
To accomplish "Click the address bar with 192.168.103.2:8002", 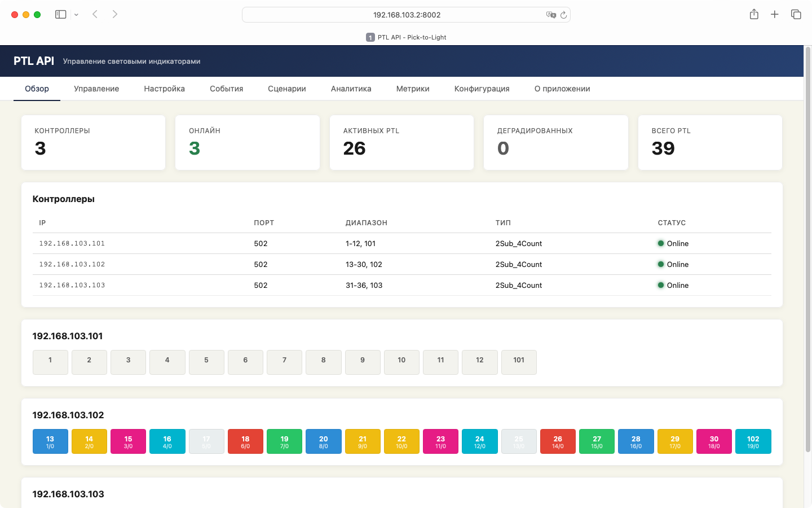I will (406, 15).
